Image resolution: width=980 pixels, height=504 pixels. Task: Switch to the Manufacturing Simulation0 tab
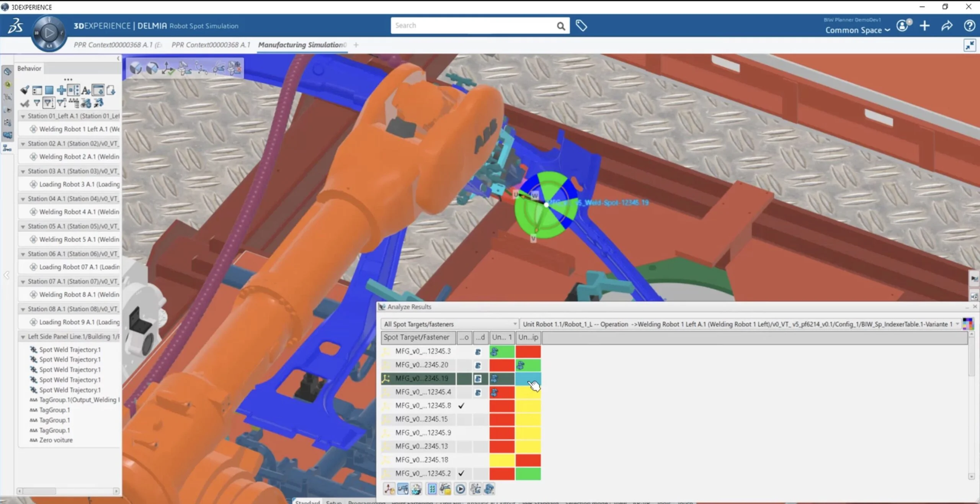pos(302,45)
